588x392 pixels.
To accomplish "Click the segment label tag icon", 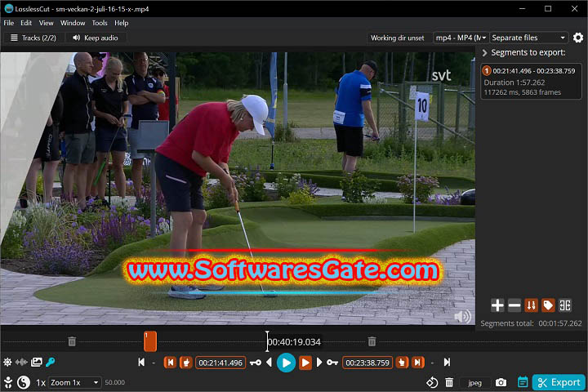I will click(548, 305).
